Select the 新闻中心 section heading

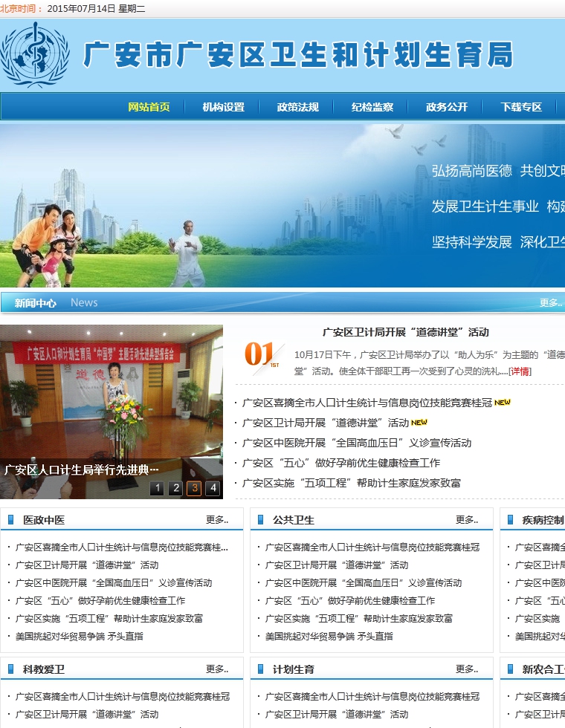[x=36, y=303]
